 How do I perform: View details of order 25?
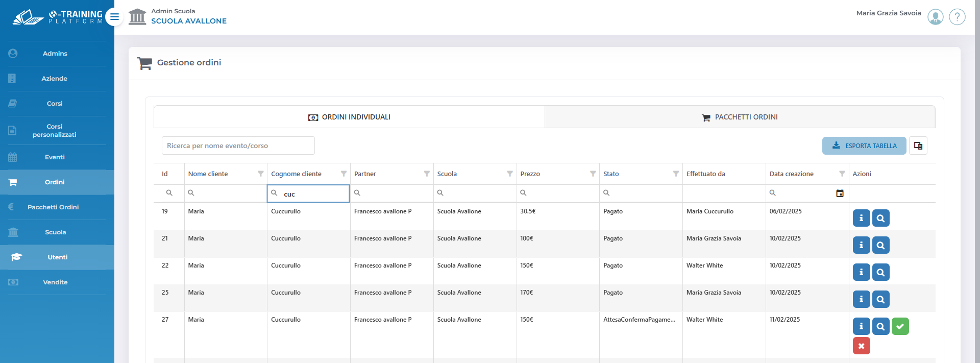coord(880,299)
